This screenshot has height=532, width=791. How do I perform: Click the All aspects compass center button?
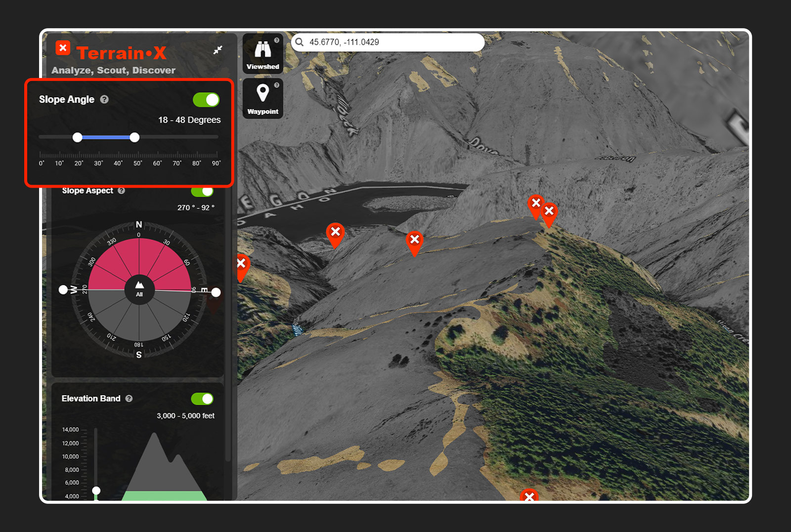pos(139,288)
